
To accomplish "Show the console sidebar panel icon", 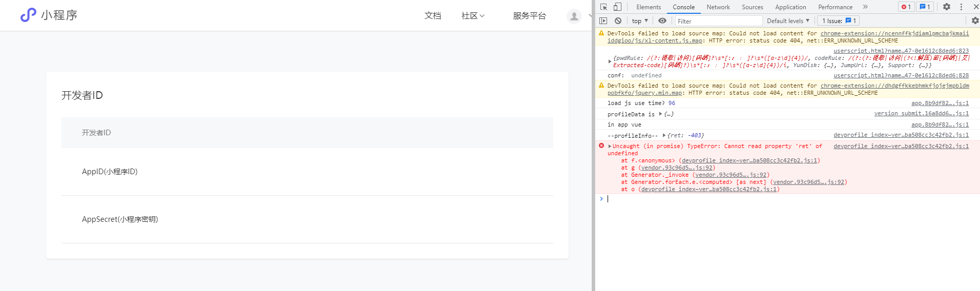I will pyautogui.click(x=603, y=20).
